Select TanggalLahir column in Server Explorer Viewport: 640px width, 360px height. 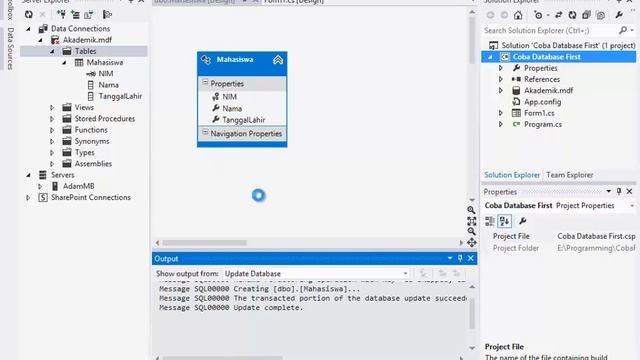pyautogui.click(x=120, y=96)
